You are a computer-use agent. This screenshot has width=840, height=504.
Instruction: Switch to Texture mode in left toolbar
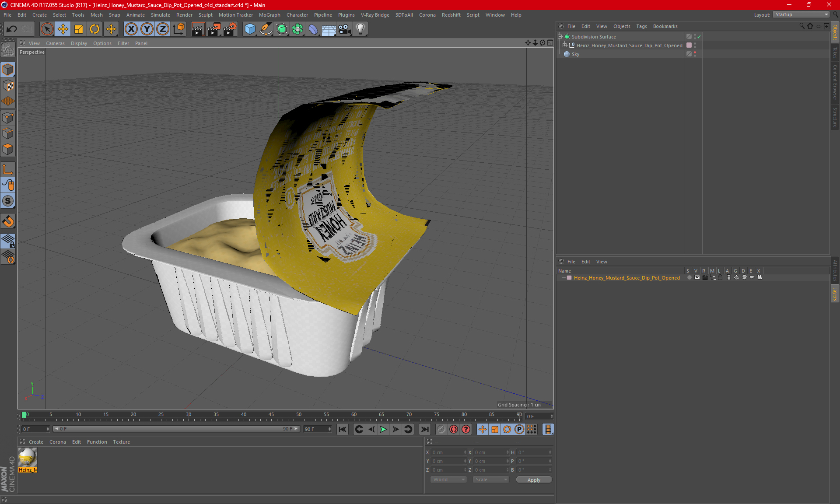(x=8, y=86)
